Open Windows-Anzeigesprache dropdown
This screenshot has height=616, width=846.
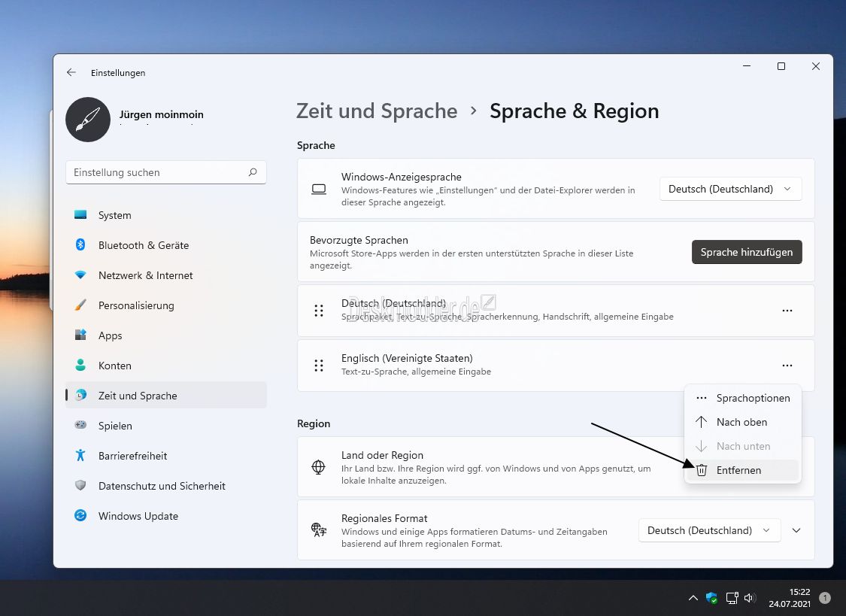[x=730, y=189]
